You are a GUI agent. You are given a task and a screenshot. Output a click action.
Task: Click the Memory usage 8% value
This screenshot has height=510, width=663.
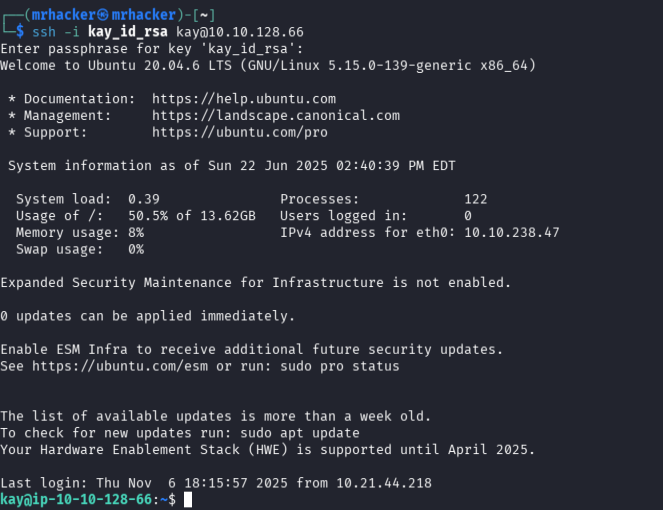136,232
